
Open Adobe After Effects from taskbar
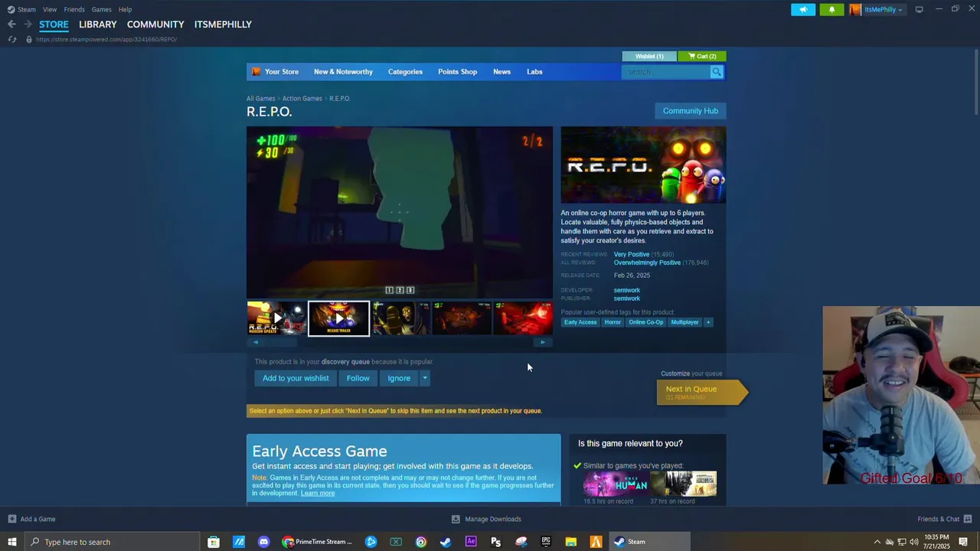click(x=471, y=542)
